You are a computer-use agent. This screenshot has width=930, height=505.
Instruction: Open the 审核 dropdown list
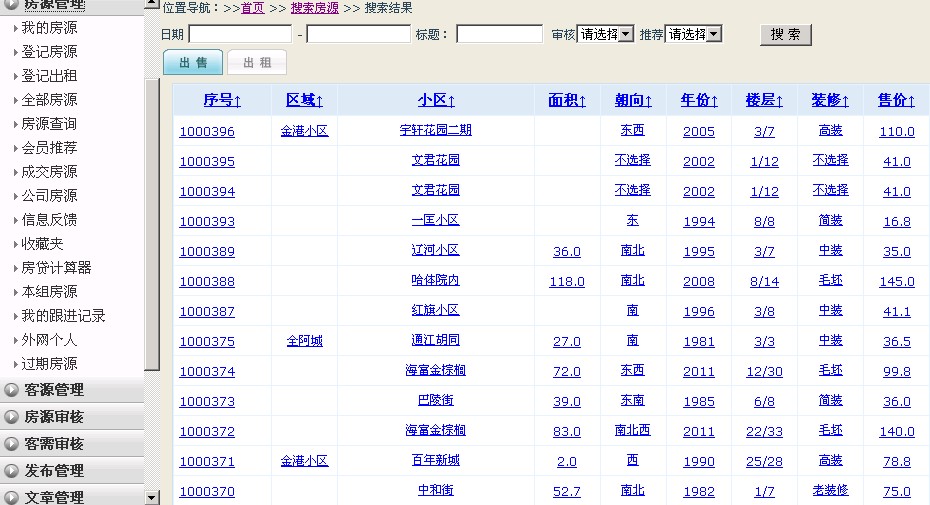pos(605,34)
